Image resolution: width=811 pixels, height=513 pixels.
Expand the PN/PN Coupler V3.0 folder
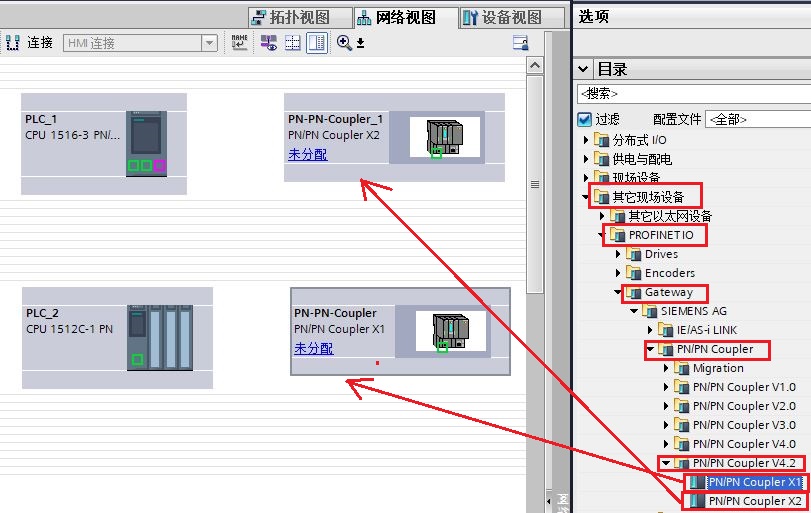pyautogui.click(x=666, y=425)
